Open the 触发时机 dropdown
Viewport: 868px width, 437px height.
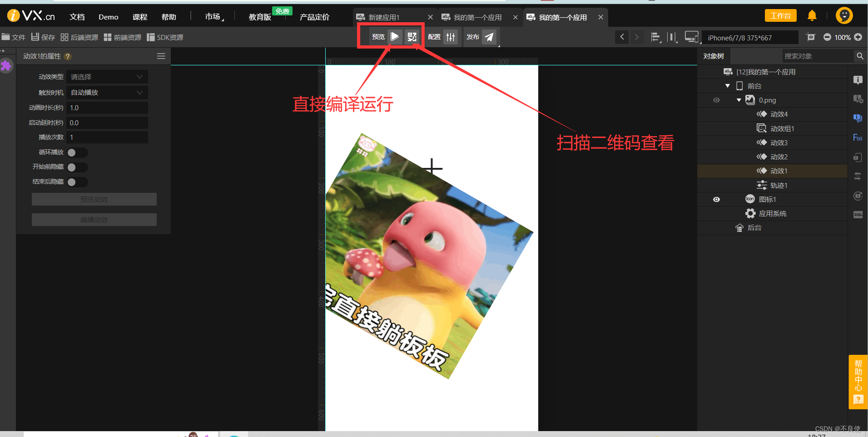(x=107, y=92)
